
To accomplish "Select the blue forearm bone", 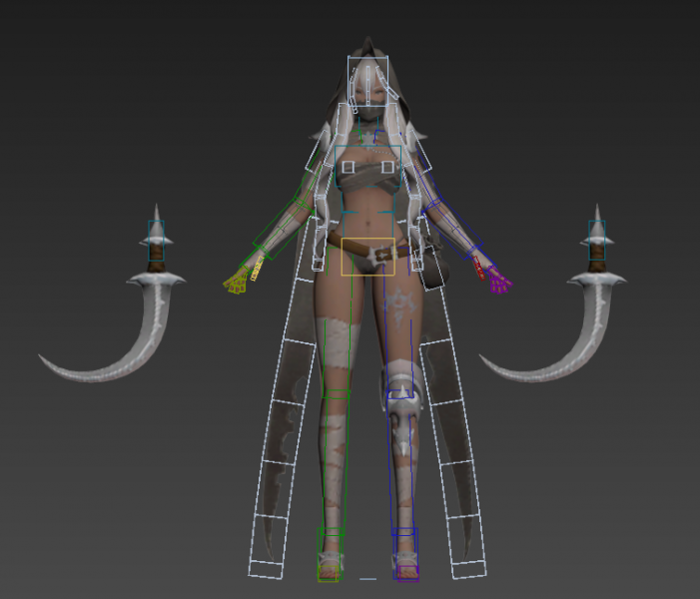I will 453,229.
